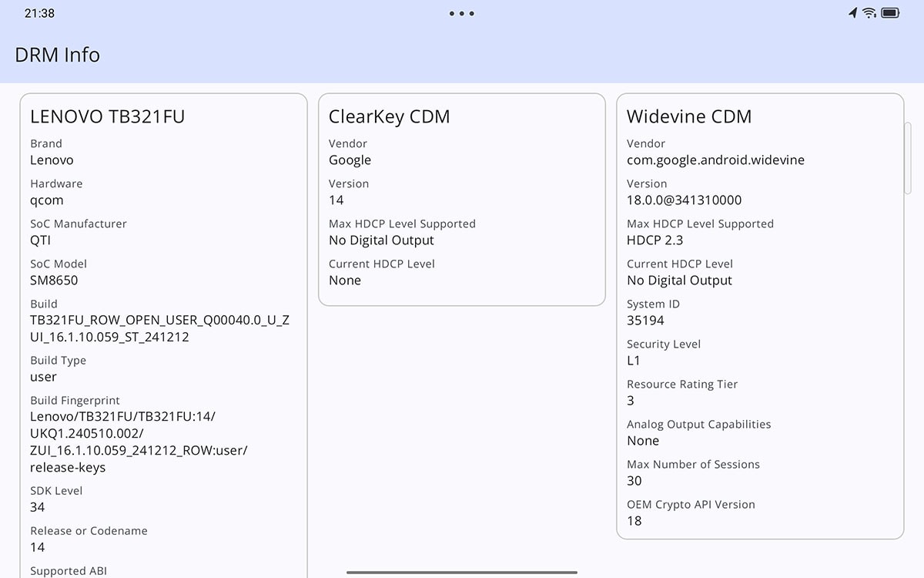924x578 pixels.
Task: Select the Widevine CDM card header
Action: point(688,116)
